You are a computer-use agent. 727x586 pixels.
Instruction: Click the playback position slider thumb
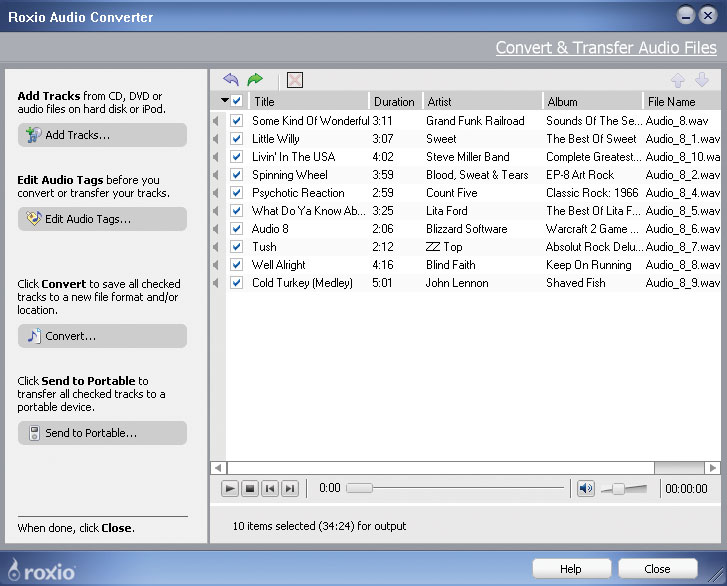point(360,488)
